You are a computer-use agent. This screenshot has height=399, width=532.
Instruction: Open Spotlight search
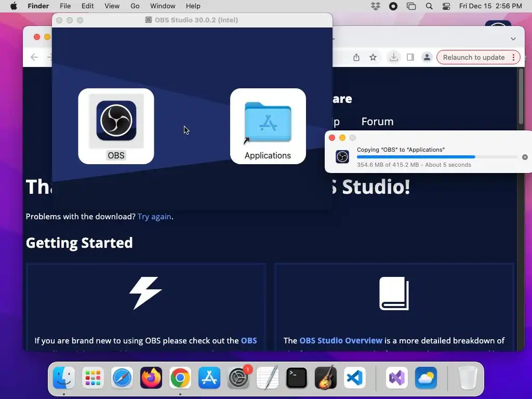click(429, 6)
